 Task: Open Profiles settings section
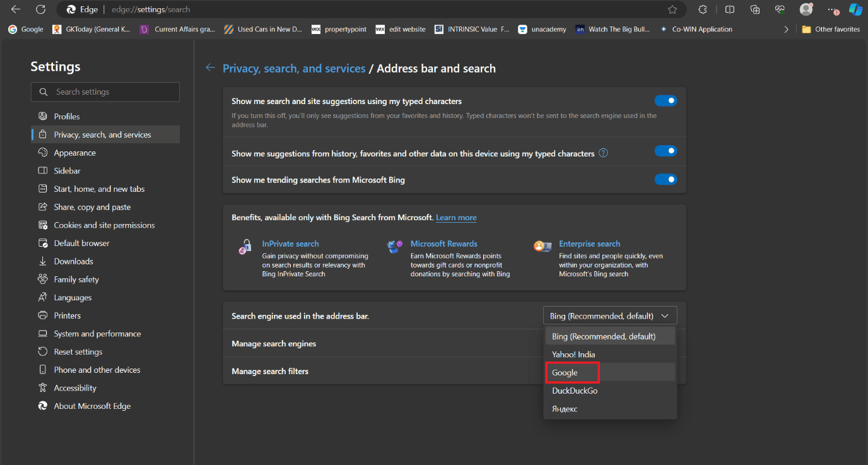point(105,116)
